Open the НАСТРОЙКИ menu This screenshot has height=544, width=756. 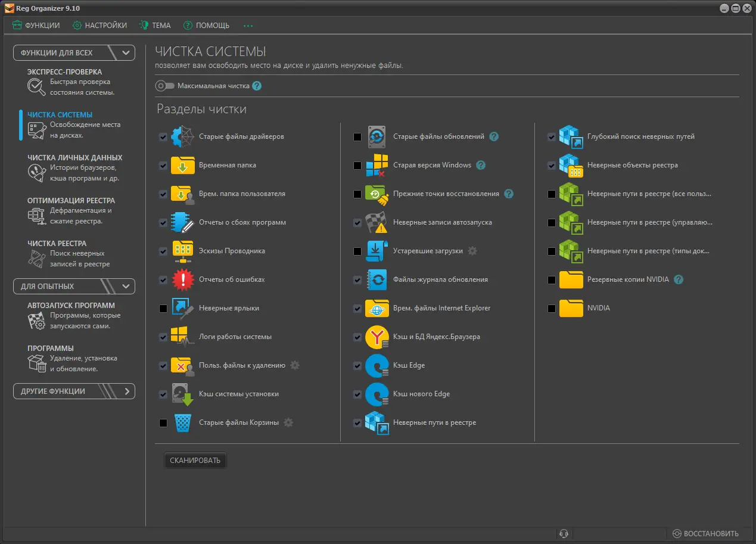tap(99, 26)
